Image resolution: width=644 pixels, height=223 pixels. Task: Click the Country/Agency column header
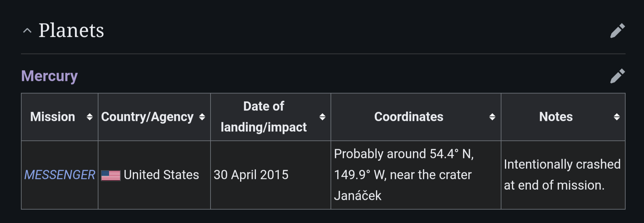154,117
